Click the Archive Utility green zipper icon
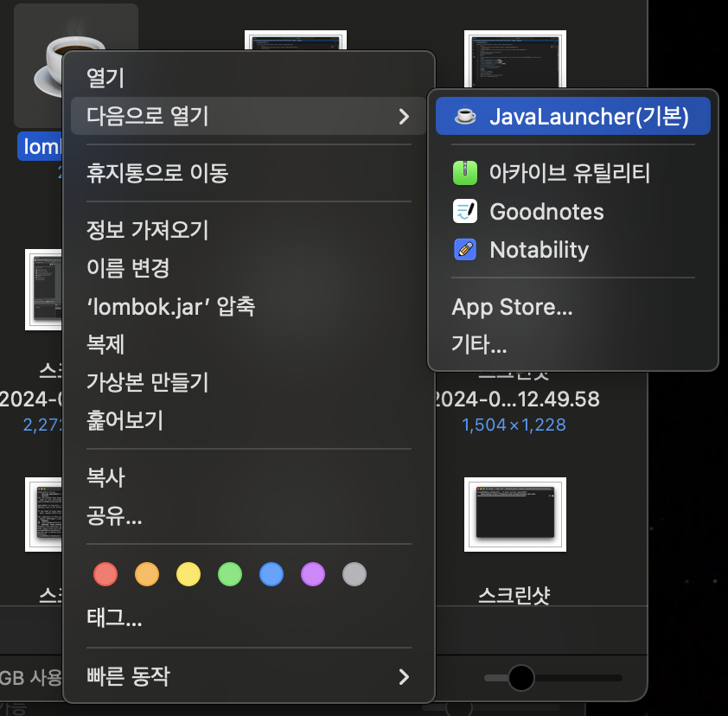The height and width of the screenshot is (716, 728). pos(465,173)
